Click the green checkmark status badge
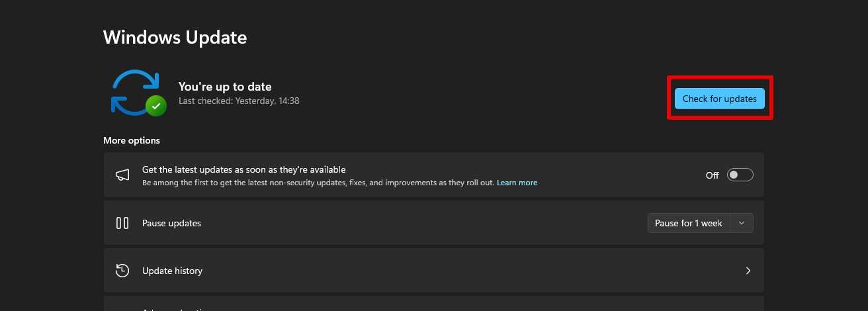This screenshot has height=311, width=868. tap(156, 105)
